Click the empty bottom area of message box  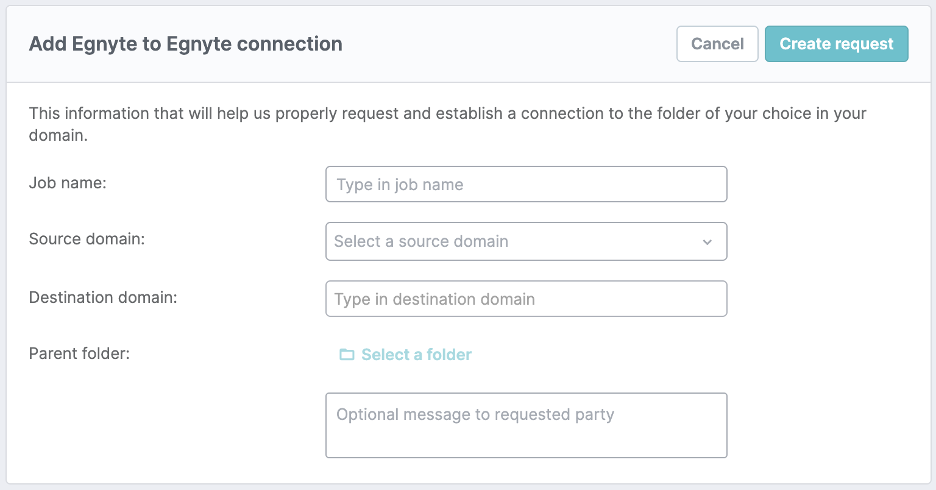[526, 442]
